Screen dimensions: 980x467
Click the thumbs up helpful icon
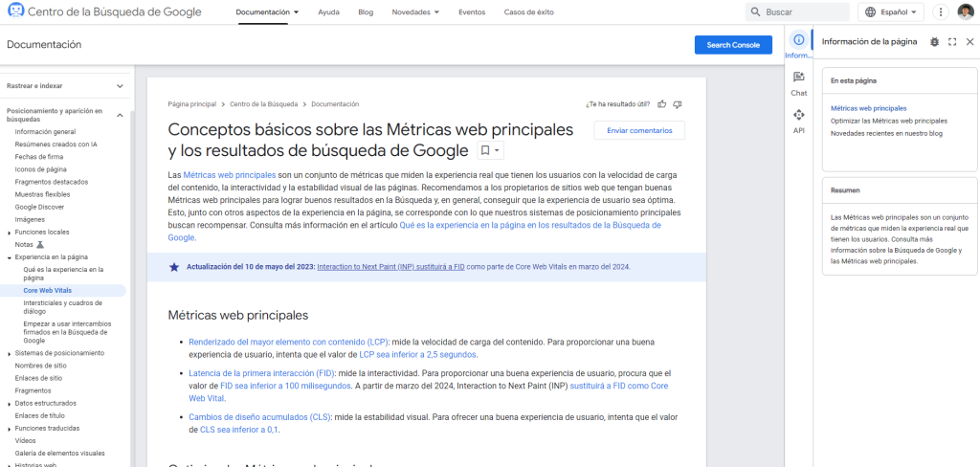click(662, 104)
